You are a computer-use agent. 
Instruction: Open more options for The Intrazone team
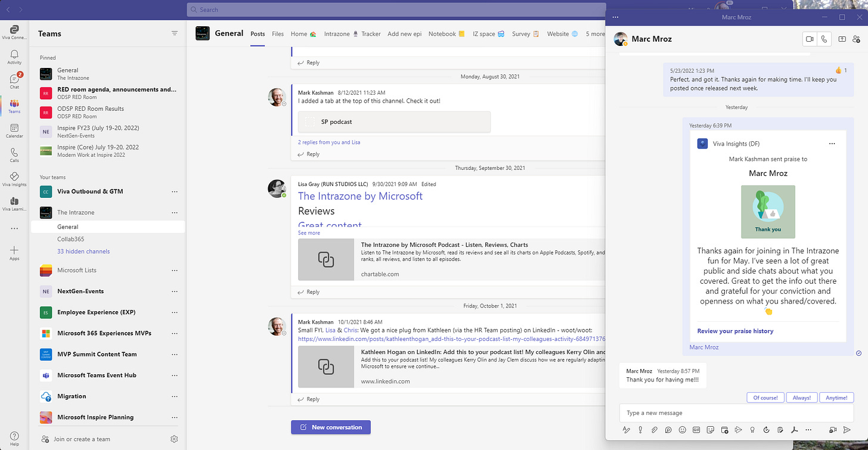click(x=175, y=212)
